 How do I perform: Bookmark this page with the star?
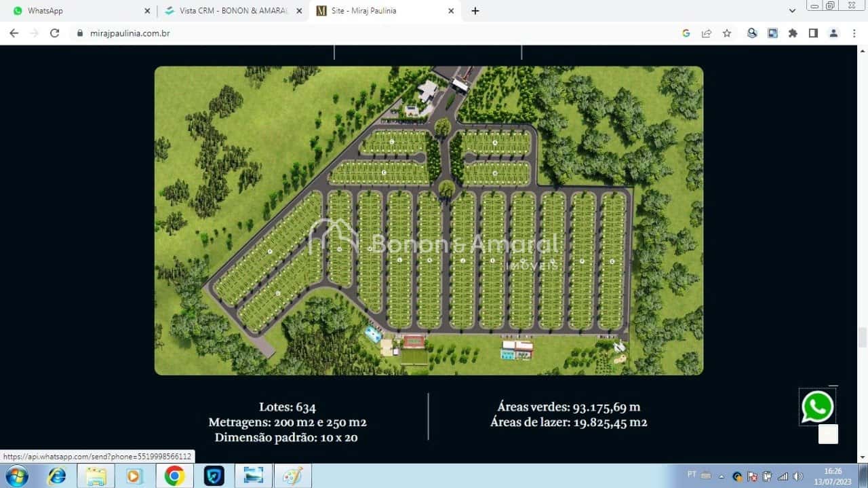(x=727, y=33)
